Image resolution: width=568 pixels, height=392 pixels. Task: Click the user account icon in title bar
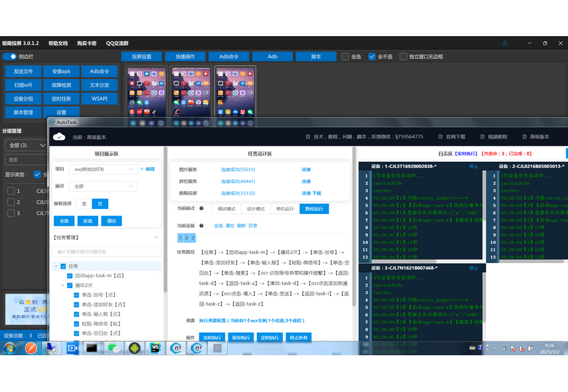click(505, 43)
